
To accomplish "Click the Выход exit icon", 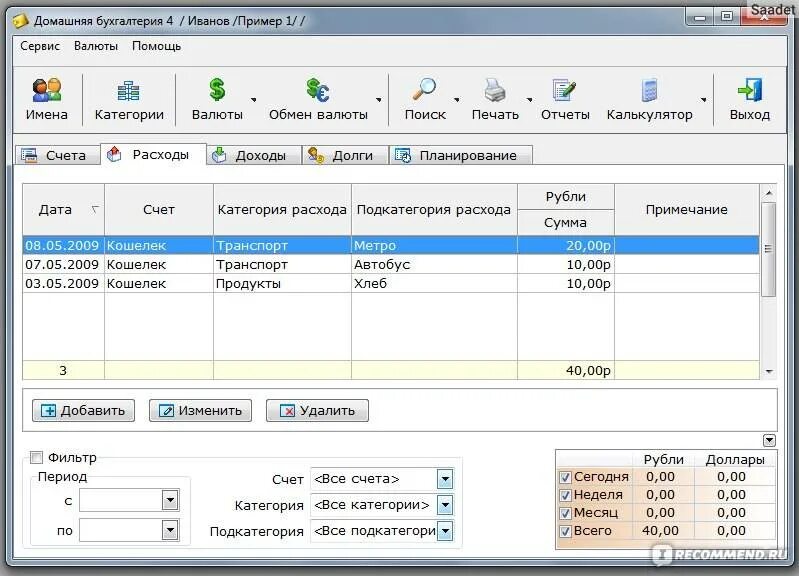I will click(x=750, y=90).
